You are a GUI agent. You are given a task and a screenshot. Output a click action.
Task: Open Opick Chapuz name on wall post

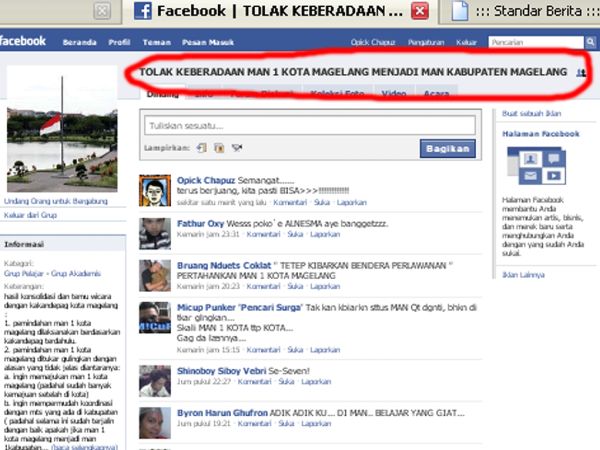(206, 180)
